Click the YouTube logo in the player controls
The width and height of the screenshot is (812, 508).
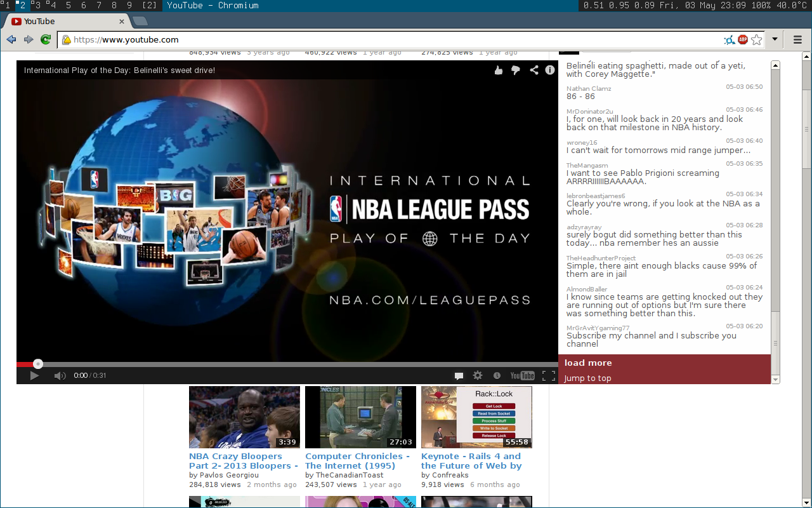click(523, 376)
